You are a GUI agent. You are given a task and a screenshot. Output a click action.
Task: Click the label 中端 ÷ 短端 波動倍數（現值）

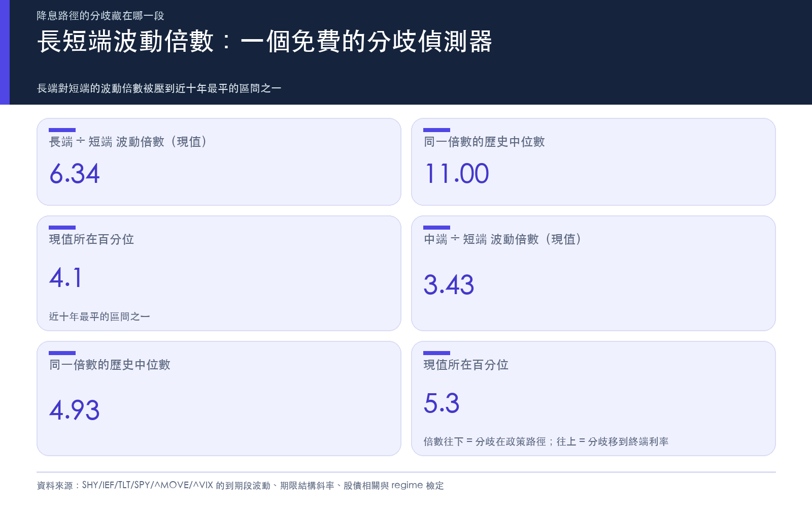point(502,239)
